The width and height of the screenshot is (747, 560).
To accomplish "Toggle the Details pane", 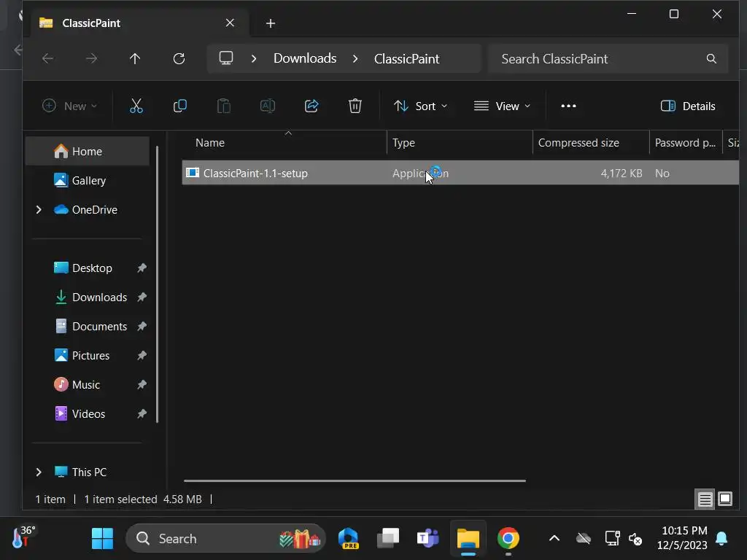I will point(688,106).
